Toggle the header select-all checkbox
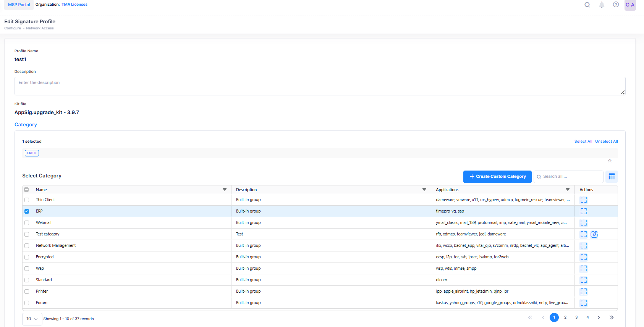The width and height of the screenshot is (644, 327). click(26, 190)
